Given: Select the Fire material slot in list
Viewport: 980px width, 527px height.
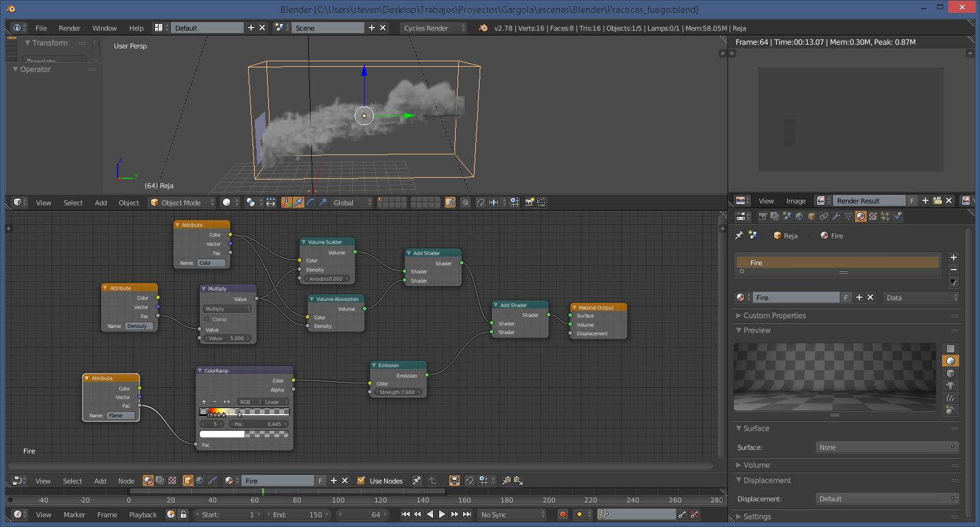Looking at the screenshot, I should tap(837, 263).
